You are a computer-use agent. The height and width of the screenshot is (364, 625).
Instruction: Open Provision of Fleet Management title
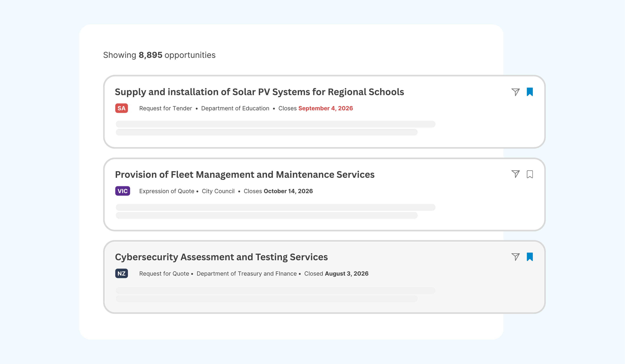pyautogui.click(x=245, y=175)
